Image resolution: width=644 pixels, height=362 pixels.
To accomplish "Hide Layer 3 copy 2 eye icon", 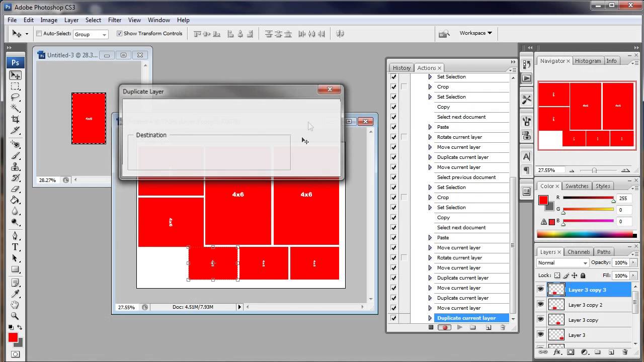I will pos(540,305).
